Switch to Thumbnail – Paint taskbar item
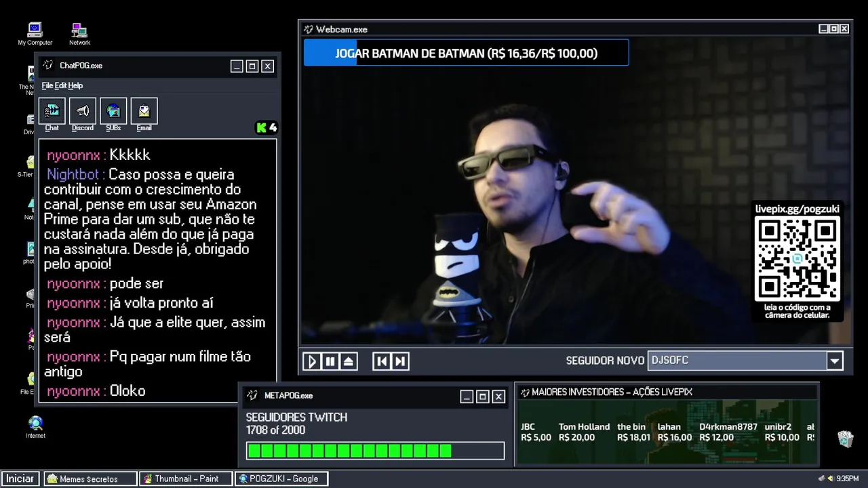This screenshot has width=868, height=488. pyautogui.click(x=186, y=479)
